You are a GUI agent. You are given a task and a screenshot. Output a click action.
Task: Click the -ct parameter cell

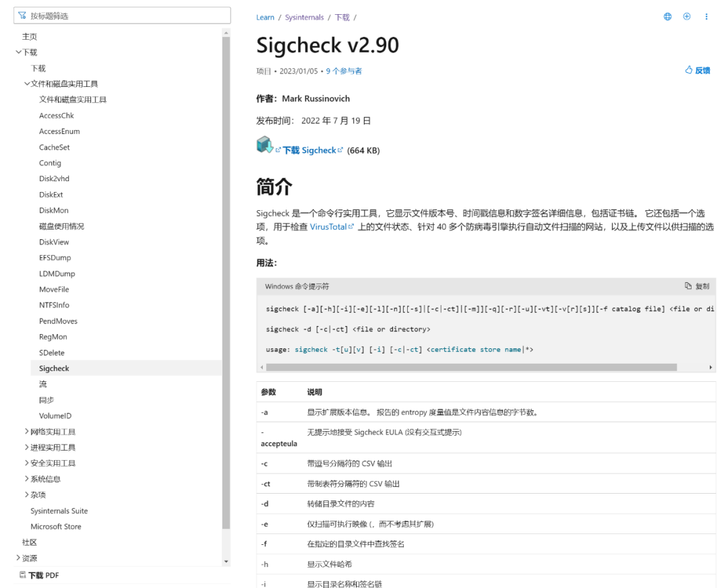[279, 484]
